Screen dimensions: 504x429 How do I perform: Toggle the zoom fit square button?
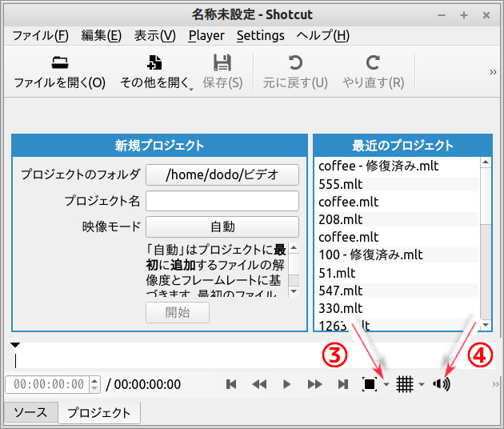pyautogui.click(x=370, y=384)
